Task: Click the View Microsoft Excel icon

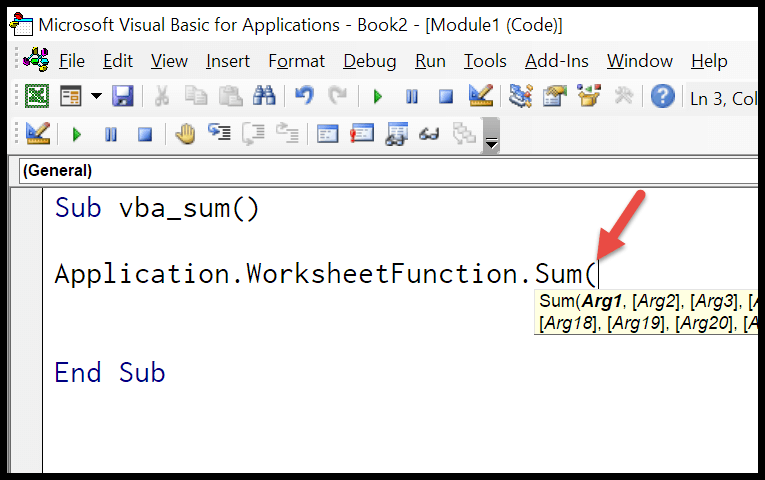Action: coord(37,96)
